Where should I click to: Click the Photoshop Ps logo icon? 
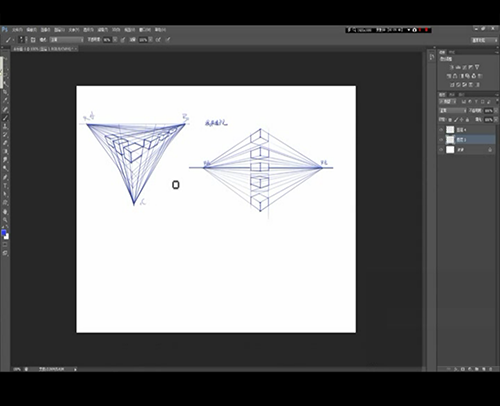[x=4, y=30]
